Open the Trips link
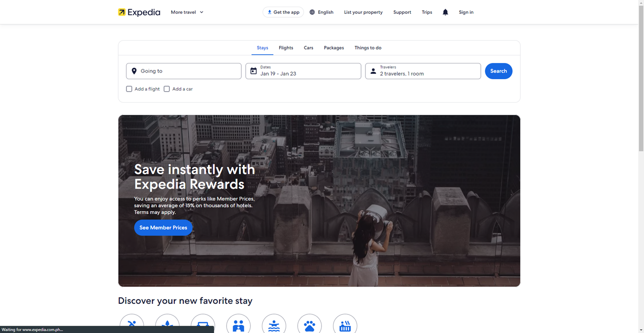 coord(427,12)
